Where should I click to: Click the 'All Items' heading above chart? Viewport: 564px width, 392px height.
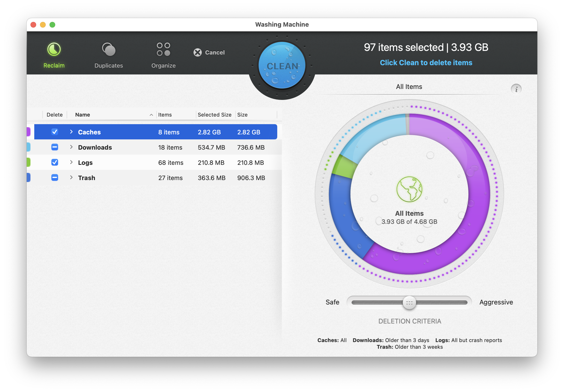(x=409, y=87)
